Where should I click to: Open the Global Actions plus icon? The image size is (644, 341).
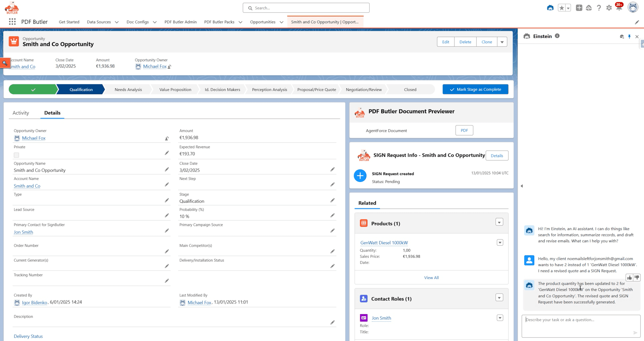pyautogui.click(x=579, y=8)
